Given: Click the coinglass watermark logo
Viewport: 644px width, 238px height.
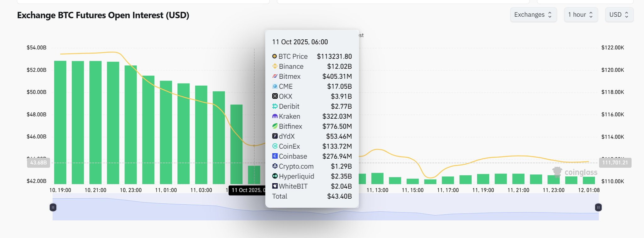Looking at the screenshot, I should [575, 172].
